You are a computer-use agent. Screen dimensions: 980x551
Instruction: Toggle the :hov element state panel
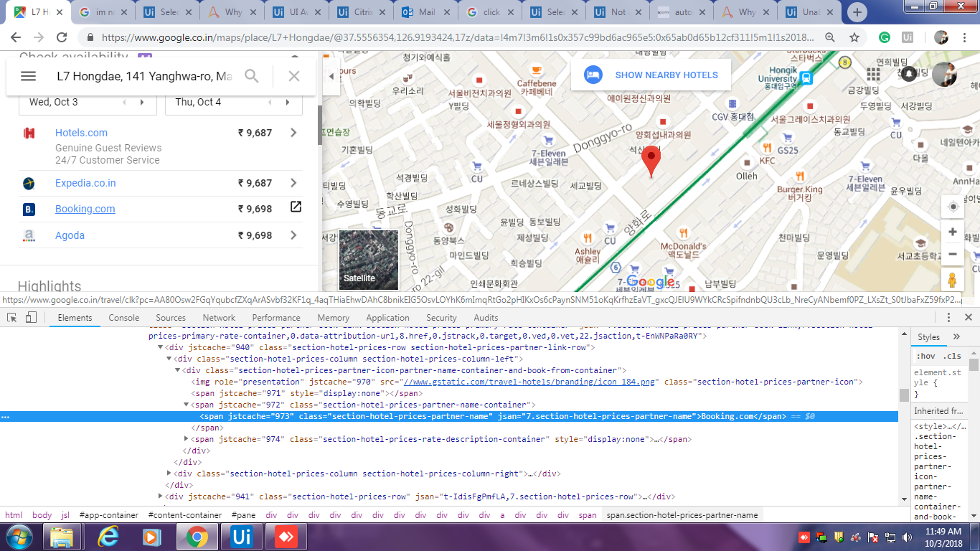[925, 356]
